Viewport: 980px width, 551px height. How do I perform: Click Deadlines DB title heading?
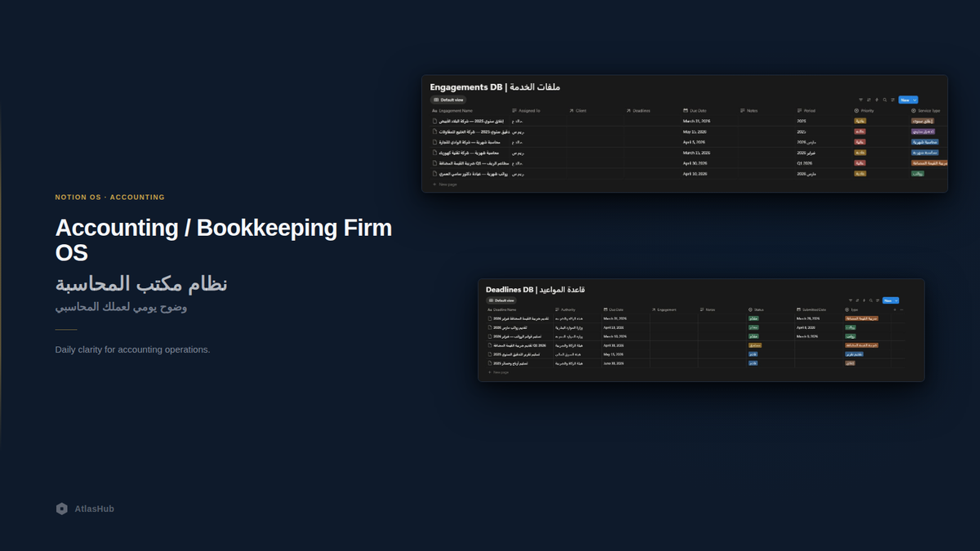pyautogui.click(x=535, y=290)
